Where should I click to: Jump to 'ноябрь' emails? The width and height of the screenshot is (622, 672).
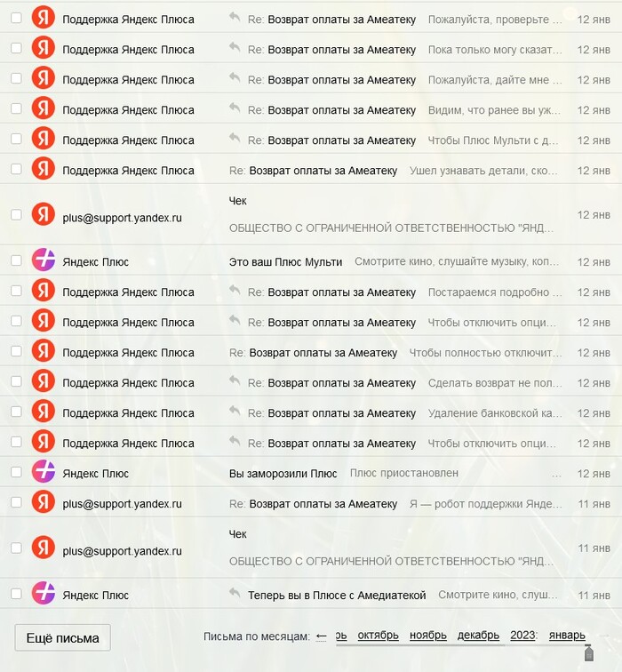(428, 636)
